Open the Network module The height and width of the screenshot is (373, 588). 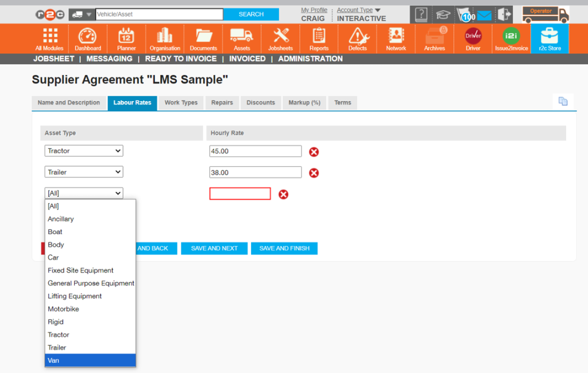coord(396,39)
